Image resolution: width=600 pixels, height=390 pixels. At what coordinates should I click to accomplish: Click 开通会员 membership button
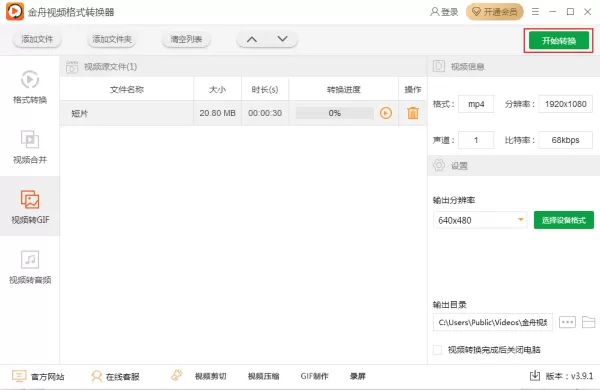(494, 12)
